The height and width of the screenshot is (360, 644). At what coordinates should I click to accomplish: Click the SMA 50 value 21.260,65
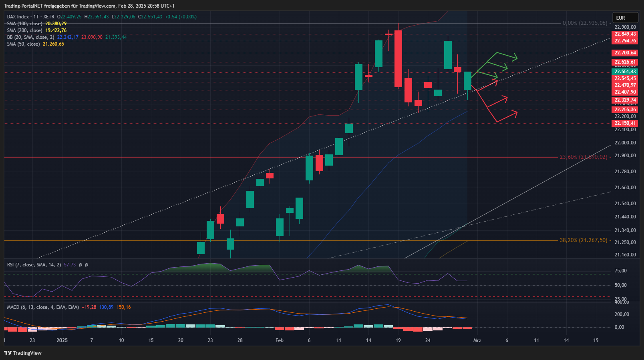coord(53,44)
